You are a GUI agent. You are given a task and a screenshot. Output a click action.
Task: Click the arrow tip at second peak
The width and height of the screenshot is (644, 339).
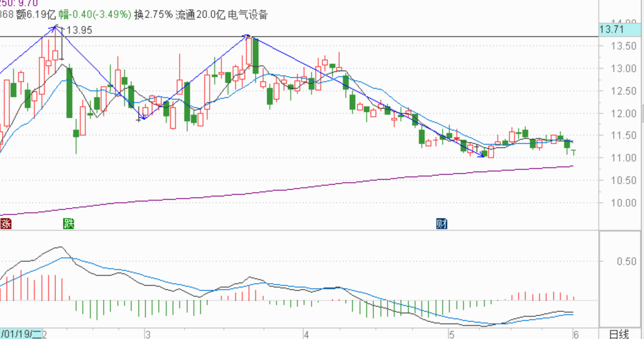[x=248, y=37]
